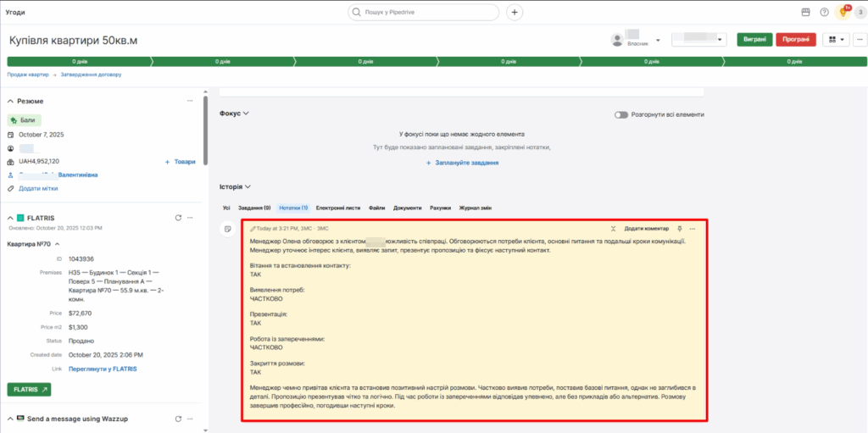Click Додати коментар on the note

(647, 228)
